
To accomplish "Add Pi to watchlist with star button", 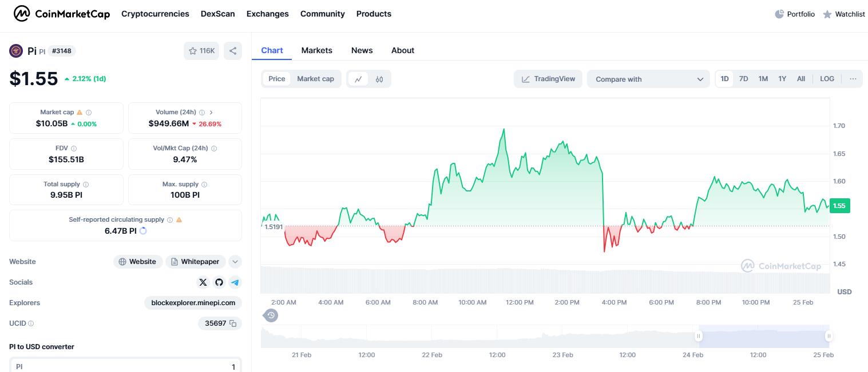I will (201, 51).
